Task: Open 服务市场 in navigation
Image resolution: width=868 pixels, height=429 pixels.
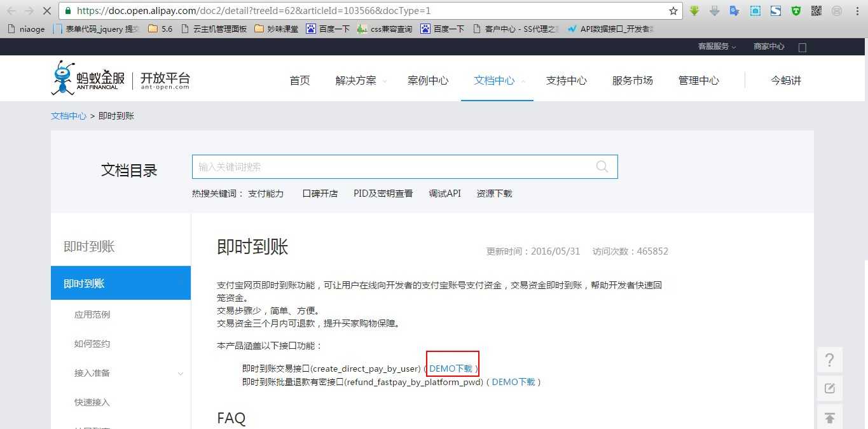Action: pyautogui.click(x=632, y=80)
